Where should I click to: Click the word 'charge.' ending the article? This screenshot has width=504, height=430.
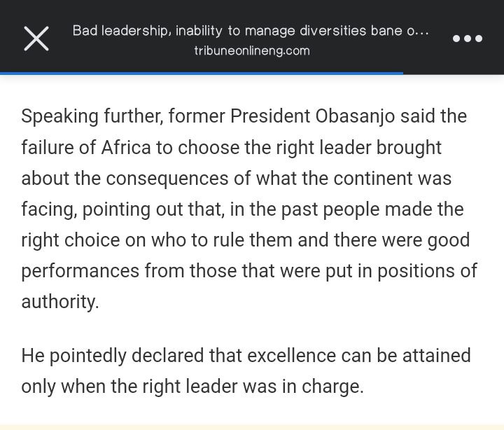tap(332, 387)
